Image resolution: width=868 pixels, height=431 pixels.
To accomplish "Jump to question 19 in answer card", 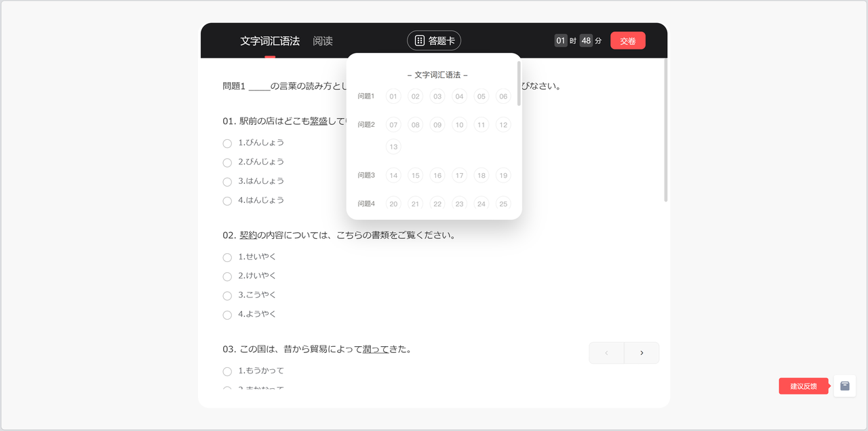I will [503, 175].
